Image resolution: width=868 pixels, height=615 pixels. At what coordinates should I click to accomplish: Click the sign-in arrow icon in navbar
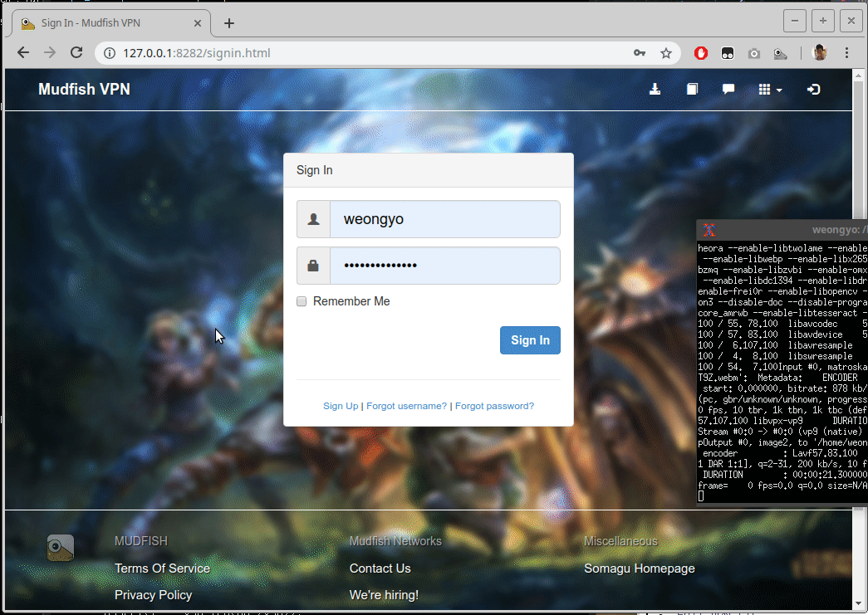pyautogui.click(x=813, y=90)
